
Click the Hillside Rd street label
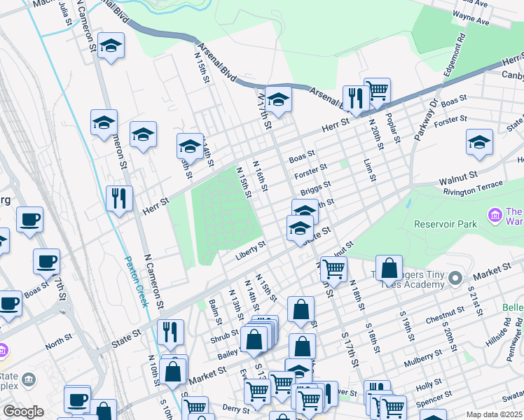coord(498,332)
